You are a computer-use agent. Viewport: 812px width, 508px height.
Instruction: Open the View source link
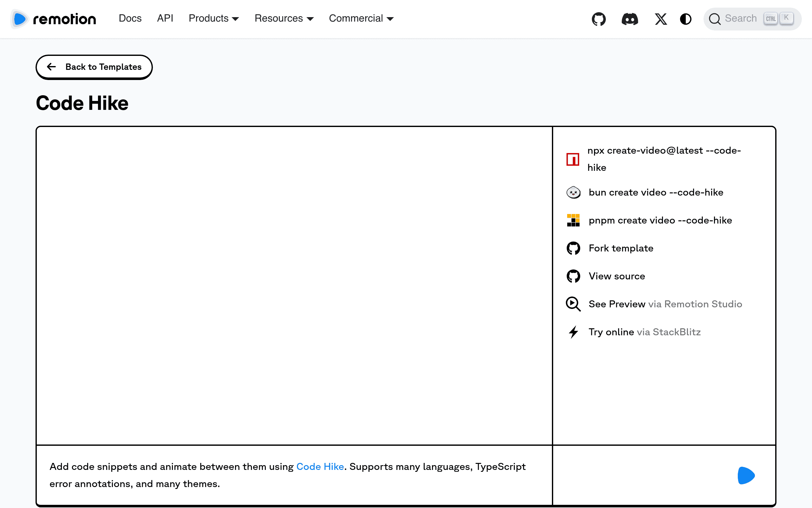(617, 276)
